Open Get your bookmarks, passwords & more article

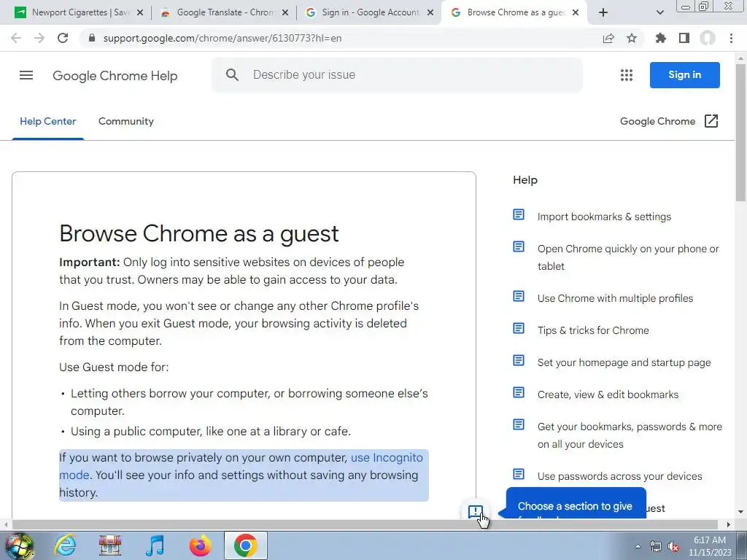pos(630,435)
